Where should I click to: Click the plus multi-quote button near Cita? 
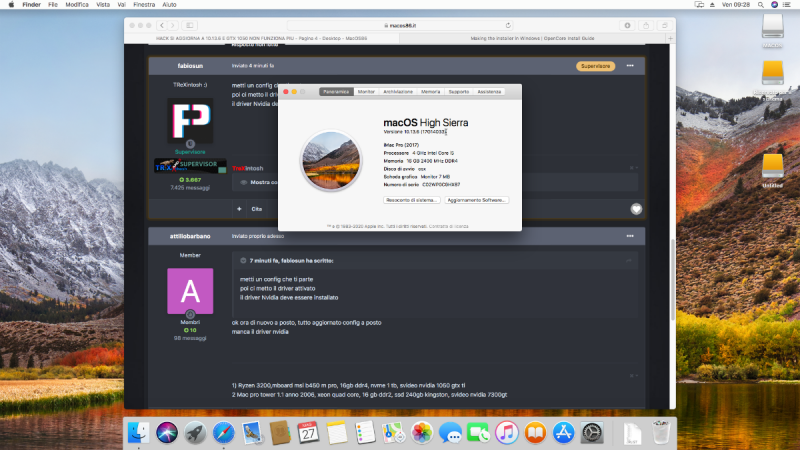click(x=239, y=209)
